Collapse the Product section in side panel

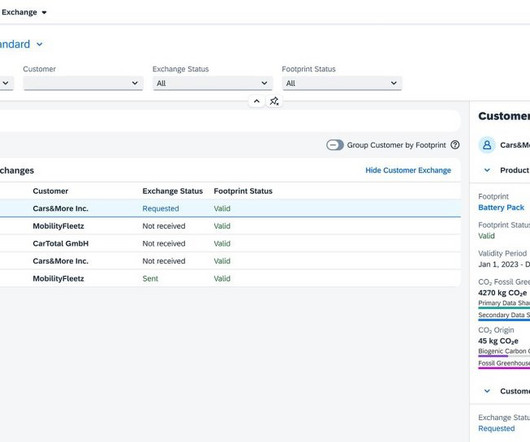487,170
